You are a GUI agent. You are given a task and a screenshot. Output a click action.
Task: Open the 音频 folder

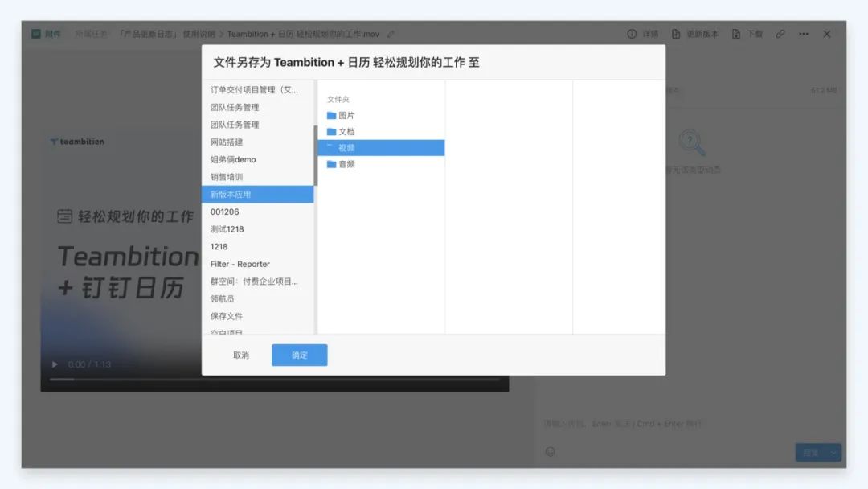pos(346,164)
